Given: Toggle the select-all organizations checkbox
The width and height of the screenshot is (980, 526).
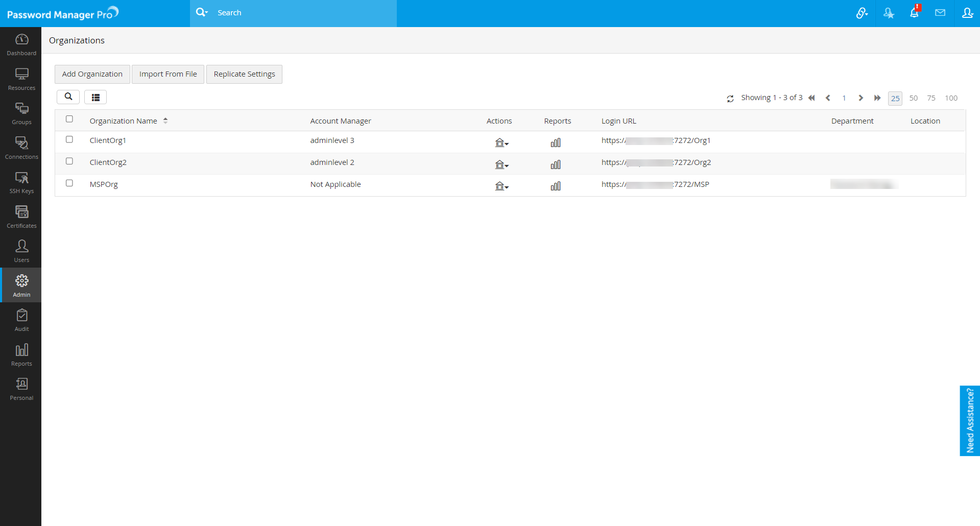Looking at the screenshot, I should click(x=69, y=119).
